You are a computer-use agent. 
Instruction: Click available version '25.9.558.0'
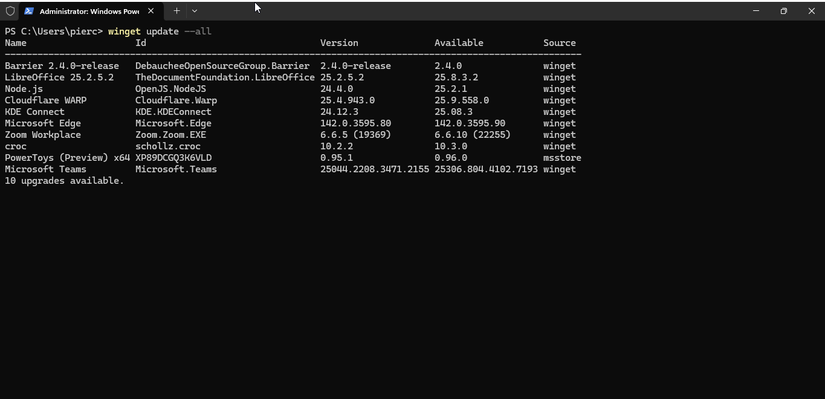pyautogui.click(x=461, y=101)
